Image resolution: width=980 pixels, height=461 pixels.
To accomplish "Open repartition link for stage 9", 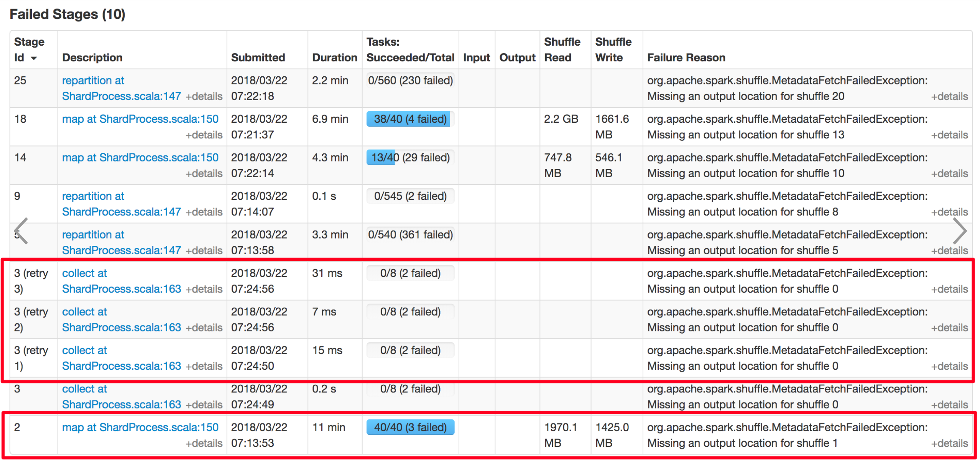I will pos(93,196).
